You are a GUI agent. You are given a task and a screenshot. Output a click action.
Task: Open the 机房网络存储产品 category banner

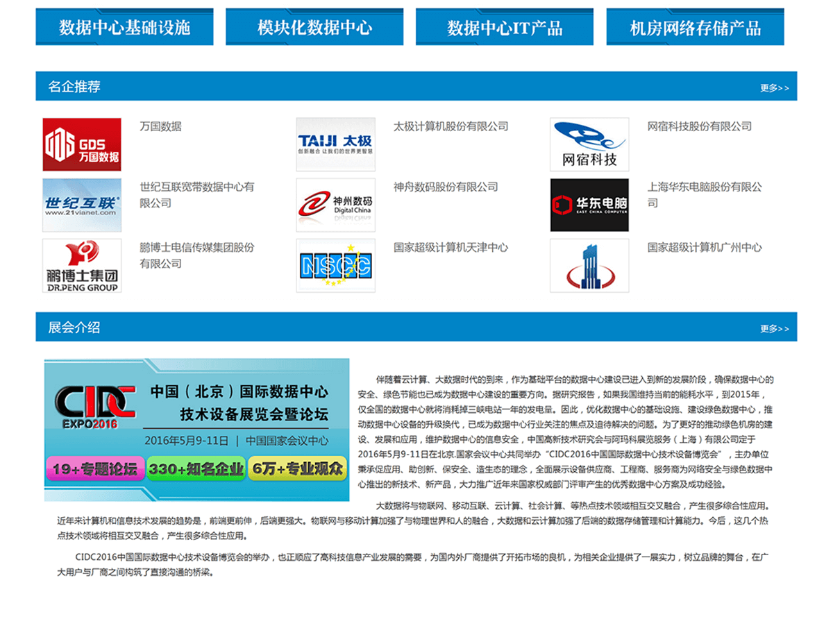(x=695, y=27)
